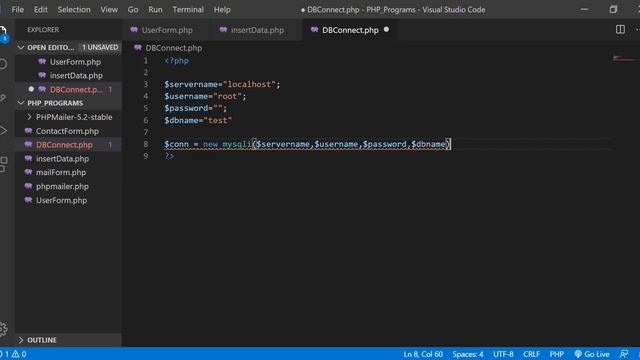The image size is (640, 360).
Task: Open mailForm.php in the file tree
Action: click(x=61, y=172)
